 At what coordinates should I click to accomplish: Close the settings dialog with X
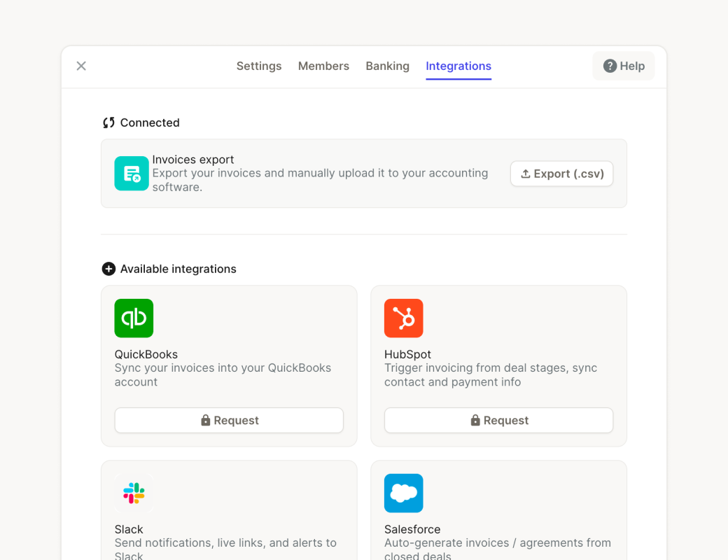81,66
